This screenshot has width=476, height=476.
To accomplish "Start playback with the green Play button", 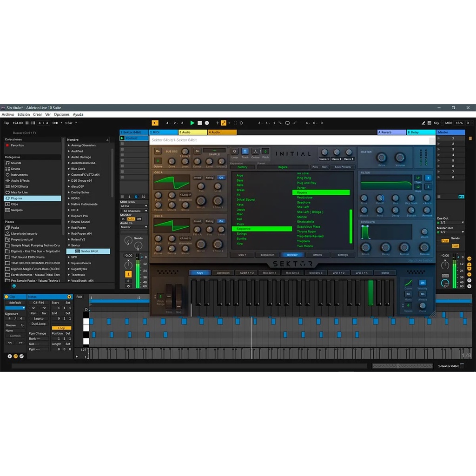I will [x=192, y=123].
